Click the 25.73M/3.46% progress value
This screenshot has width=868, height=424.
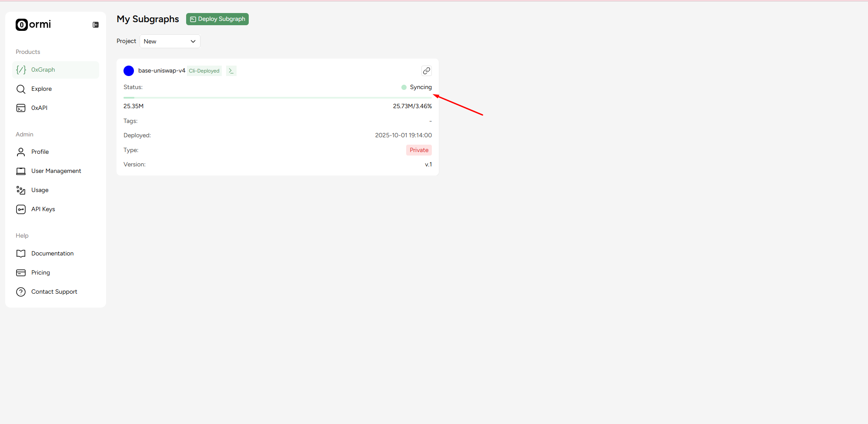coord(413,106)
